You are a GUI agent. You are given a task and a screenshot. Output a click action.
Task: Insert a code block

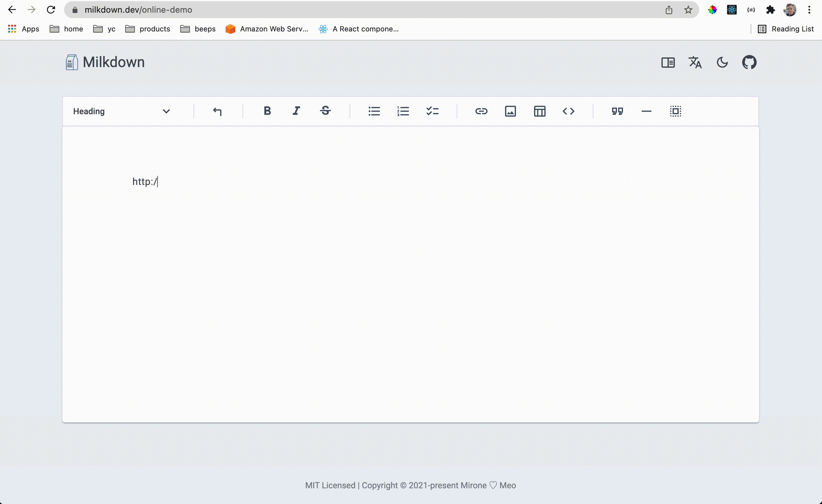coord(569,111)
